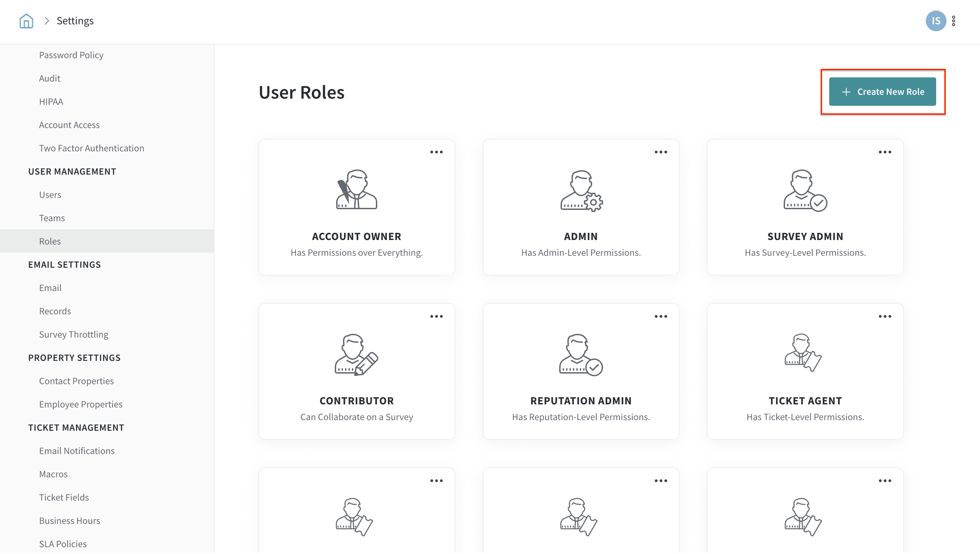Viewport: 980px width, 554px height.
Task: Open options menu on Admin card
Action: [x=661, y=152]
